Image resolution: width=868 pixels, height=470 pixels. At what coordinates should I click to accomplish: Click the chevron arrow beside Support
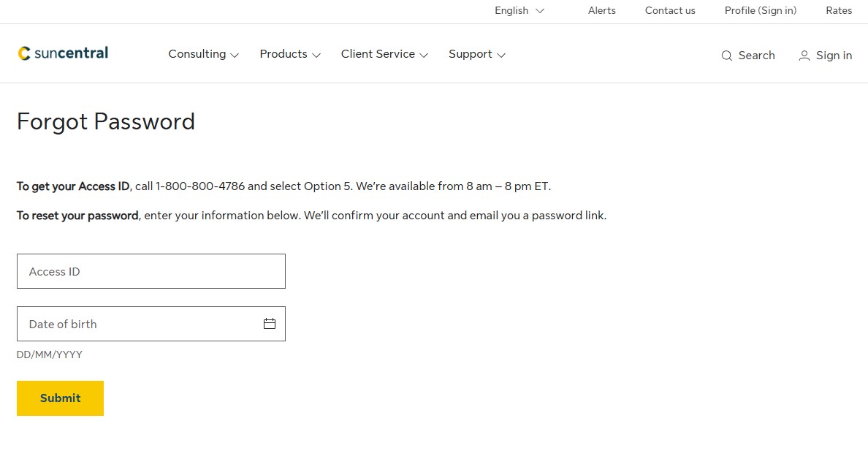click(500, 55)
